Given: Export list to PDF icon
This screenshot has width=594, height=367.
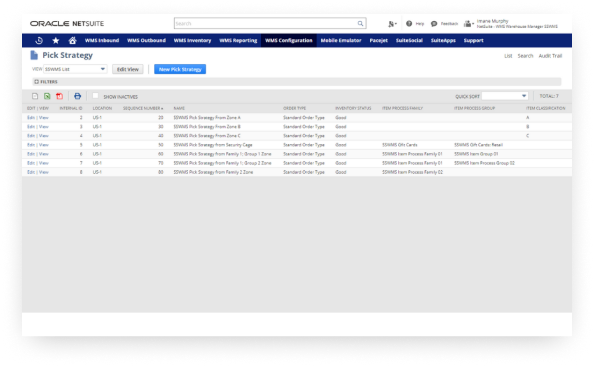Looking at the screenshot, I should pyautogui.click(x=59, y=96).
